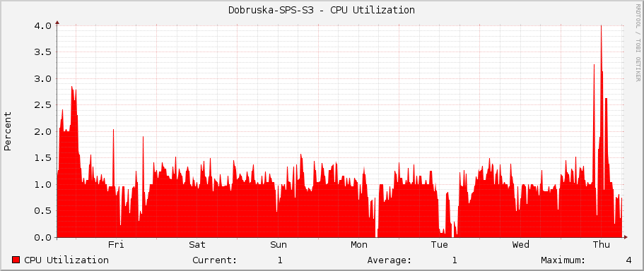
Task: Click the '1.5' y-axis tick label
Action: 42,158
